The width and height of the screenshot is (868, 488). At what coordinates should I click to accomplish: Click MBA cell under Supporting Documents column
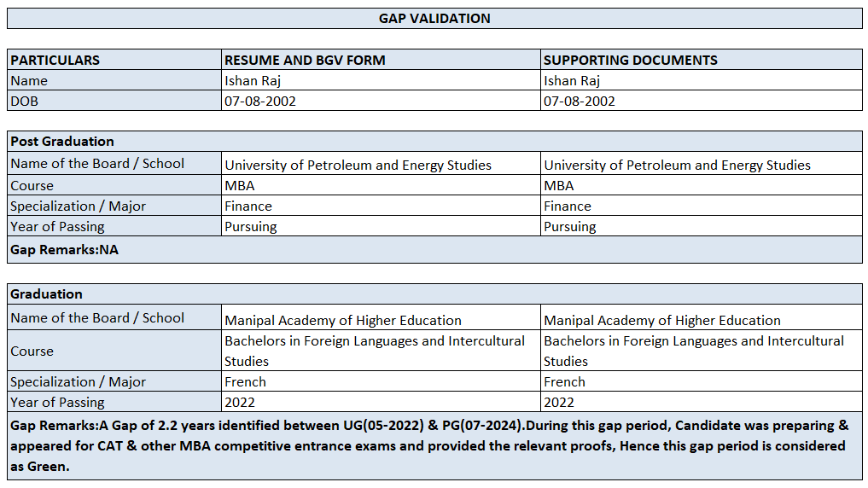[702, 185]
